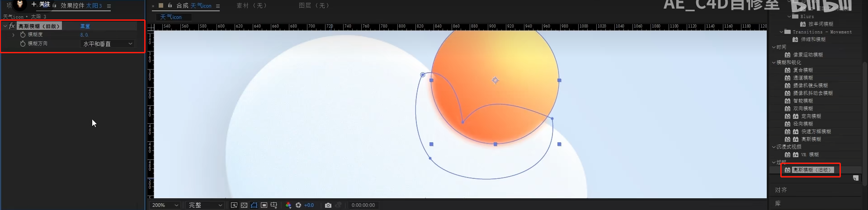Select the 复合模糊 effect

pos(803,70)
